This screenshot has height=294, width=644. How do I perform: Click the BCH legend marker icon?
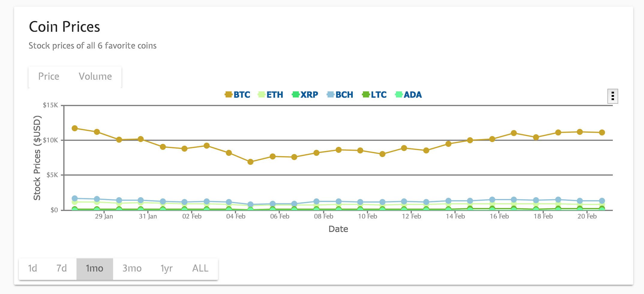pyautogui.click(x=330, y=95)
